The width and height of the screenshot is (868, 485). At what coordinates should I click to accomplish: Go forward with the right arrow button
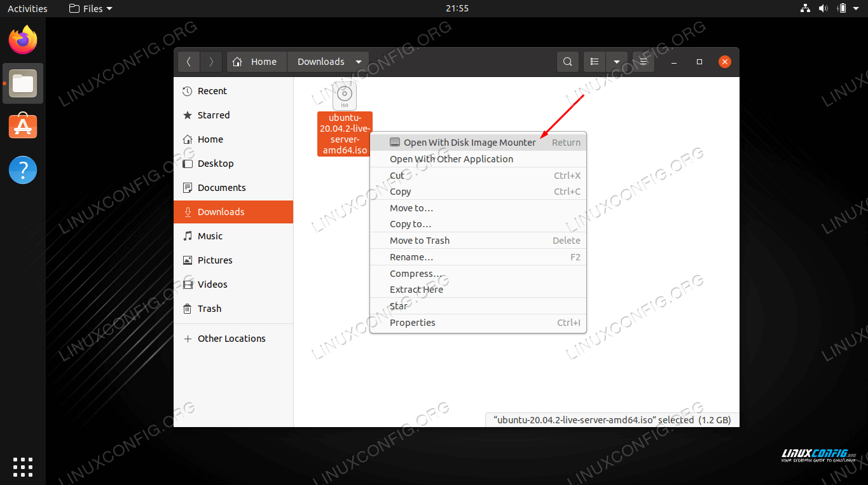point(211,62)
